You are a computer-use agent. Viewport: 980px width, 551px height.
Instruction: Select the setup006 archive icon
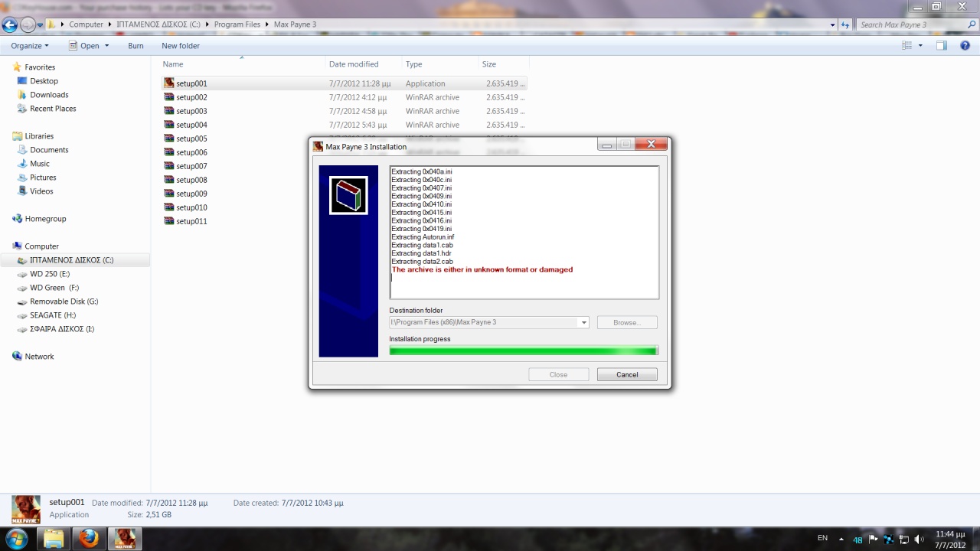tap(169, 152)
